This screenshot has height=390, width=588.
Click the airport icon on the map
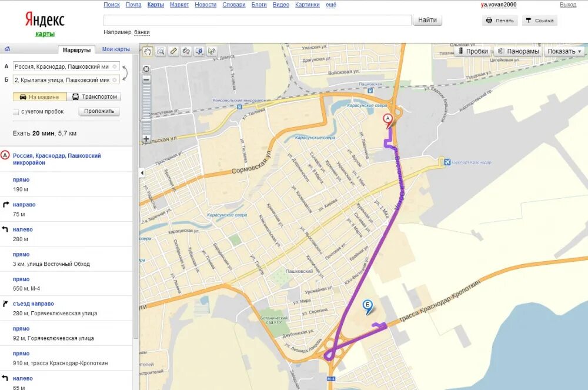[x=447, y=162]
